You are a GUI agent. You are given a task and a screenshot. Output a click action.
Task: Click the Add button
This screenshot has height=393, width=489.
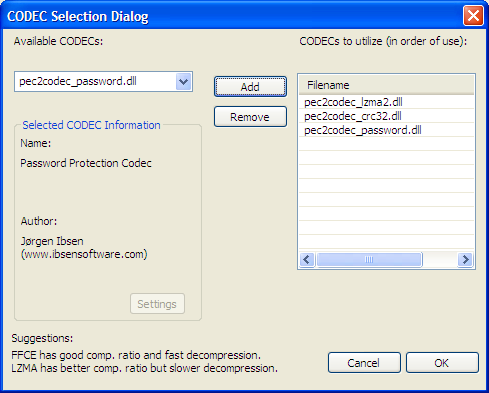(x=250, y=87)
